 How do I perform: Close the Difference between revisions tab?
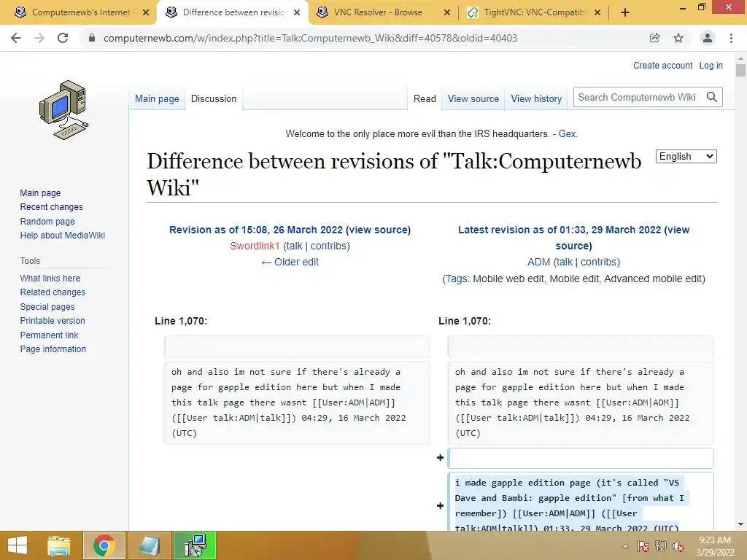[297, 13]
